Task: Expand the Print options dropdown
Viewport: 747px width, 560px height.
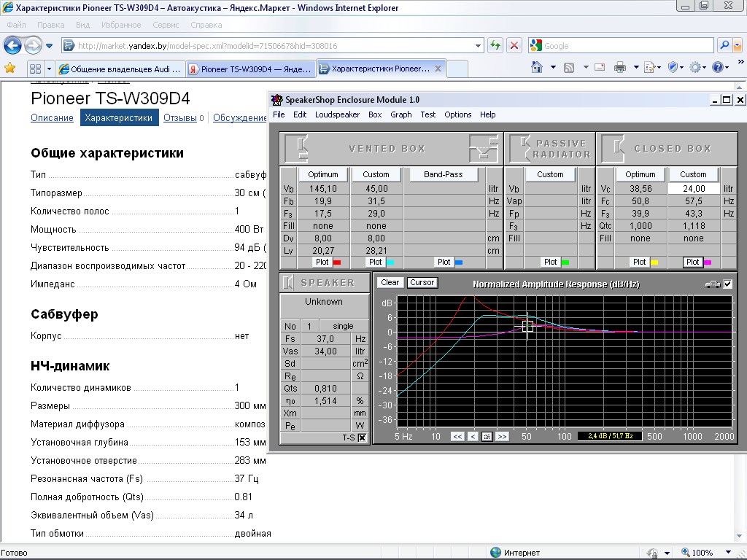Action: coord(636,68)
